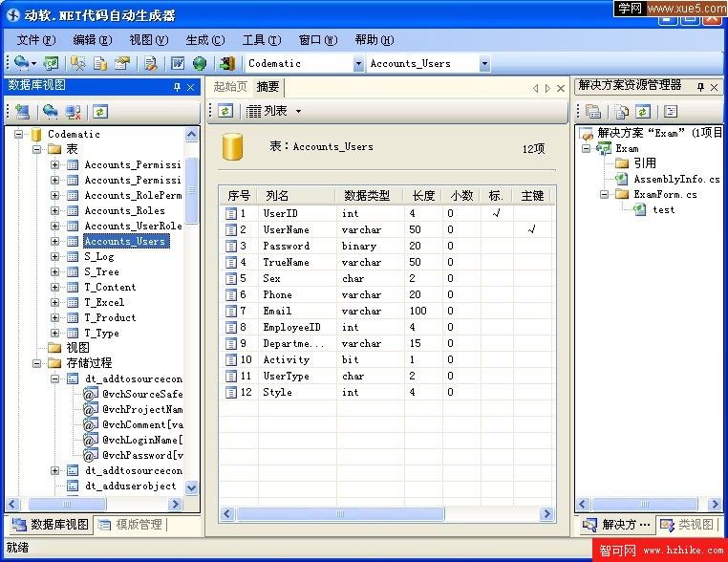Viewport: 728px width, 562px height.
Task: Click refresh icon in solution explorer toolbar
Action: [643, 111]
